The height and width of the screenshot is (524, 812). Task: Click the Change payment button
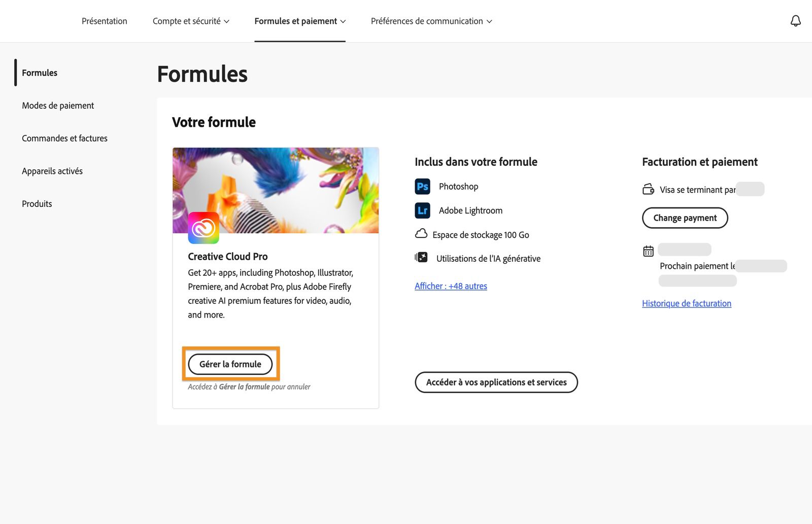(685, 218)
